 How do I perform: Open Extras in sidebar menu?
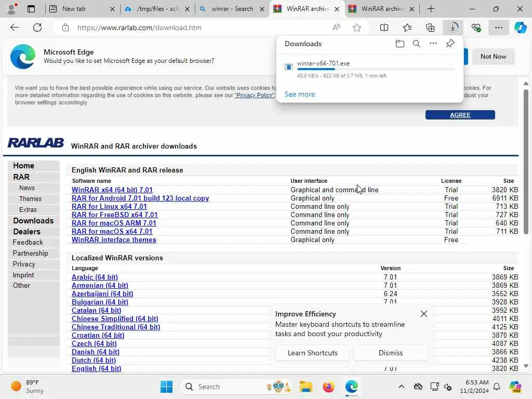(x=28, y=210)
